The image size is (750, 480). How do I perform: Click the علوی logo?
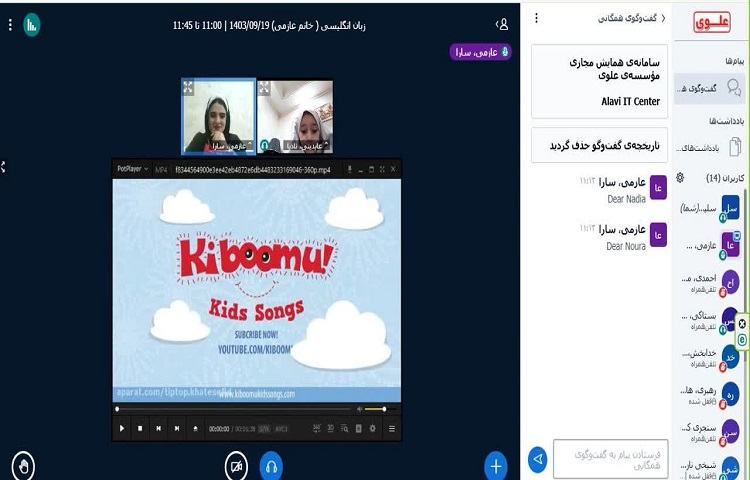click(712, 22)
